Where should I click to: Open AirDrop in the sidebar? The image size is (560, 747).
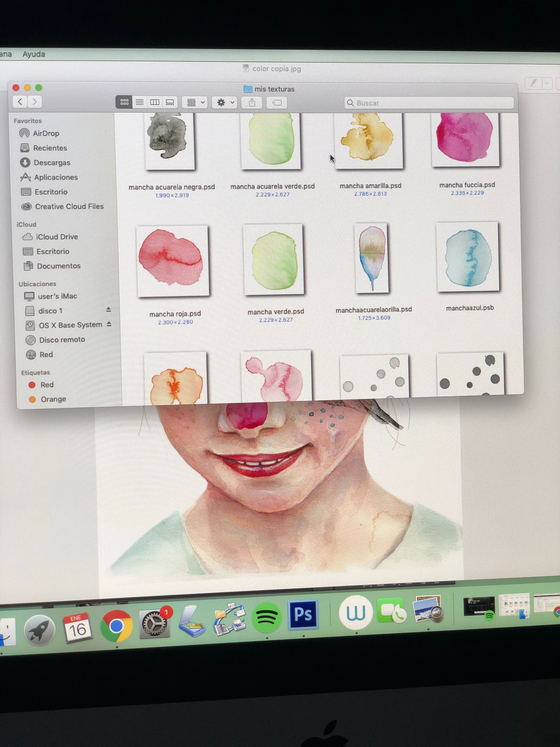point(46,133)
